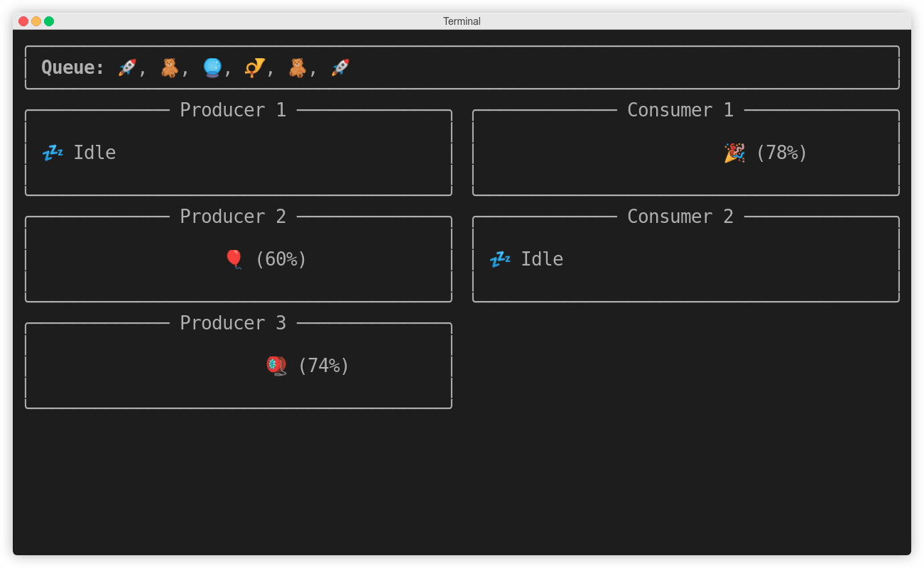
Task: Select the balloon icon in Producer 2
Action: [234, 258]
